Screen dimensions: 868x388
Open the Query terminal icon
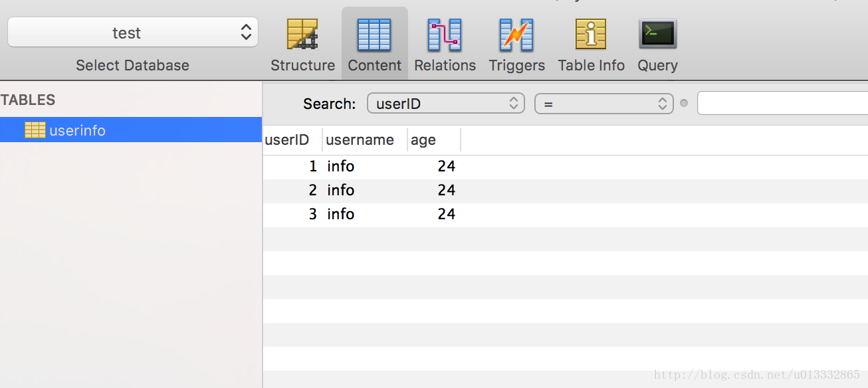(x=657, y=35)
